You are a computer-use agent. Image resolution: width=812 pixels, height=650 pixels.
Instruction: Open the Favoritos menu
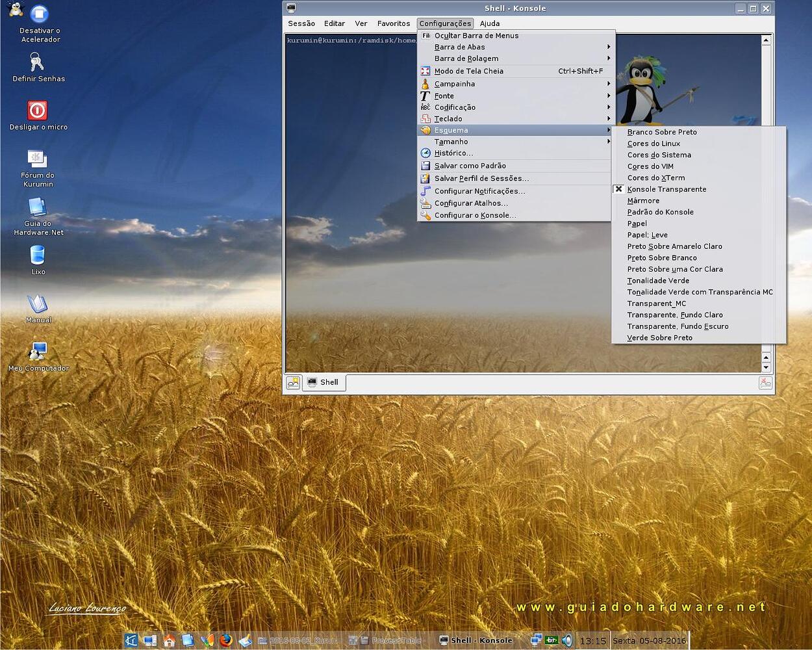393,23
